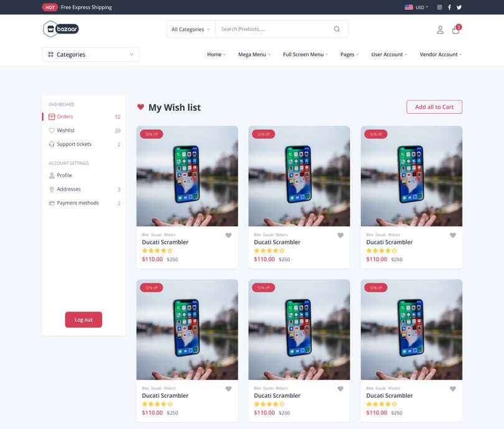Click the user profile icon in header

(x=440, y=30)
